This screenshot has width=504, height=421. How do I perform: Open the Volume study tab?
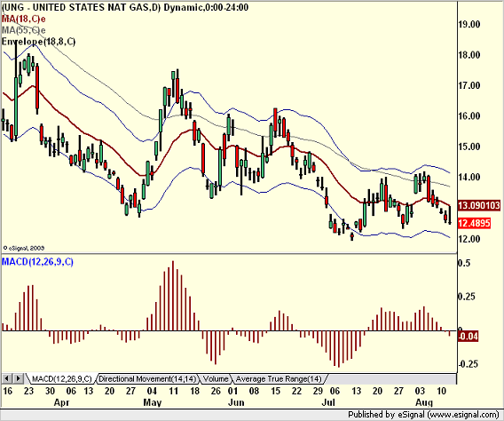(216, 379)
